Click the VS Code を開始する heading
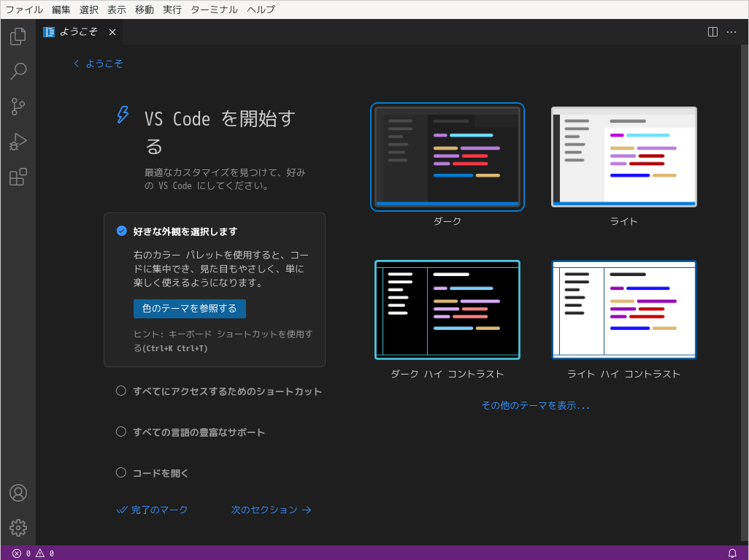749x560 pixels. [x=220, y=132]
